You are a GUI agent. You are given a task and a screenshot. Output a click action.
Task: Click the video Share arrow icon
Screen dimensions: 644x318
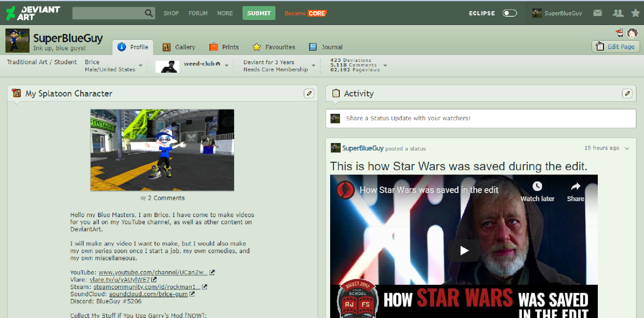575,186
